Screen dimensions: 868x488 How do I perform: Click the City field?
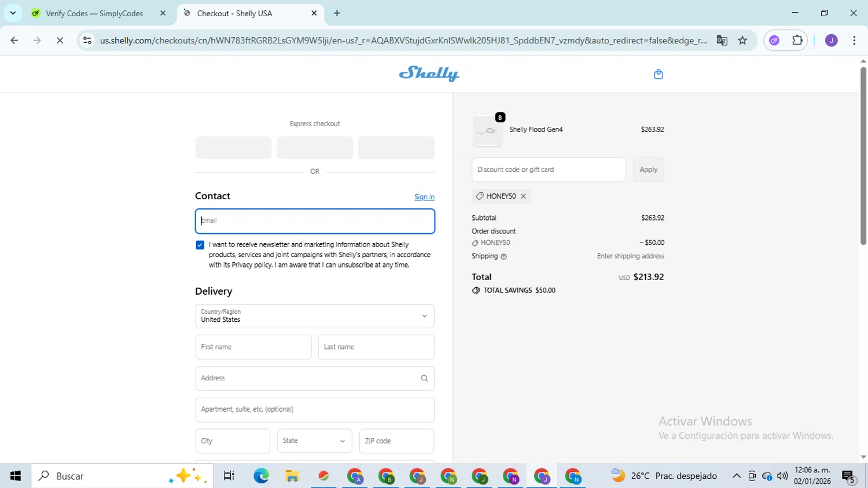tap(233, 441)
